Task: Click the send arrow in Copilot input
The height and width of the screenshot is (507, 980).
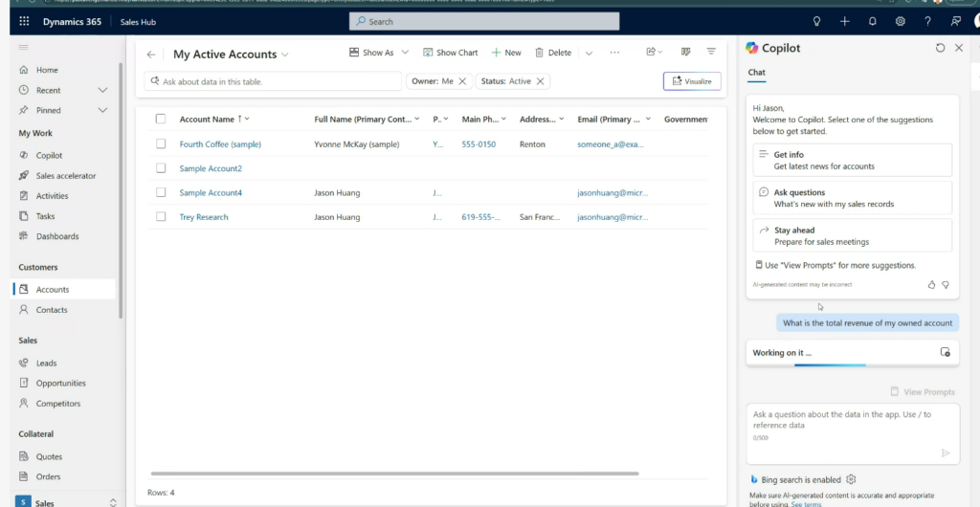Action: click(x=946, y=453)
